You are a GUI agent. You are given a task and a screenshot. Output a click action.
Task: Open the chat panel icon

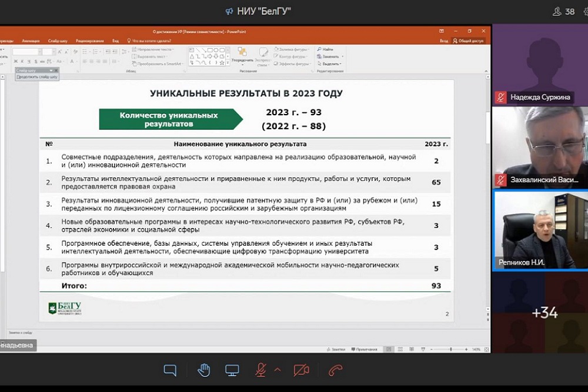point(170,370)
